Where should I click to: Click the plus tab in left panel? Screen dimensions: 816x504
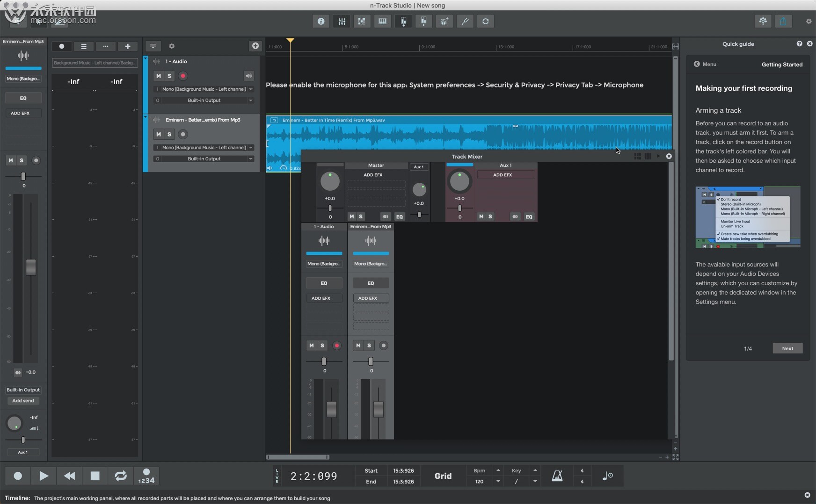(x=128, y=46)
